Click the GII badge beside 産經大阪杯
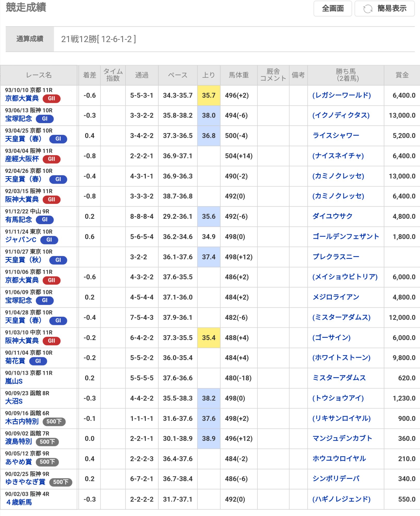 point(51,159)
